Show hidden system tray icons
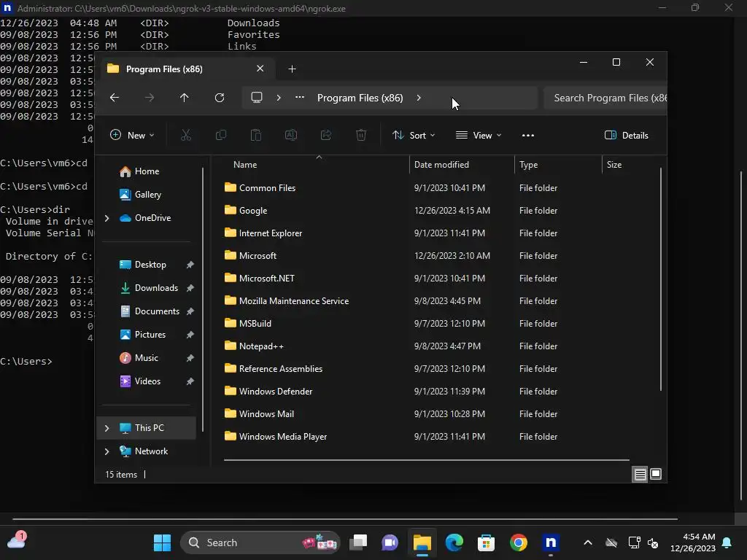This screenshot has height=560, width=747. 588,542
